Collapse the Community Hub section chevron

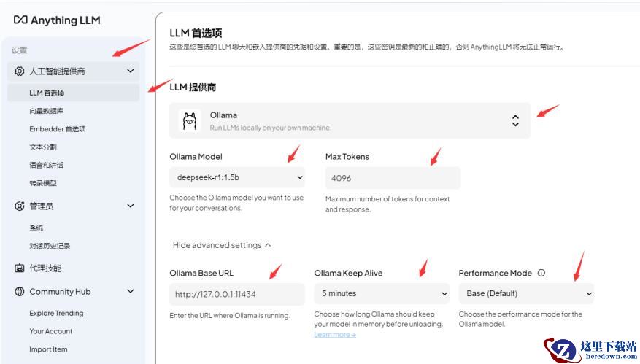click(130, 291)
